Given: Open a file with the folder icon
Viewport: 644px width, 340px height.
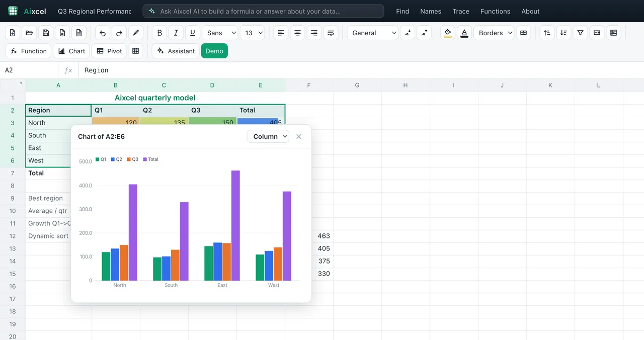Looking at the screenshot, I should click(x=29, y=33).
